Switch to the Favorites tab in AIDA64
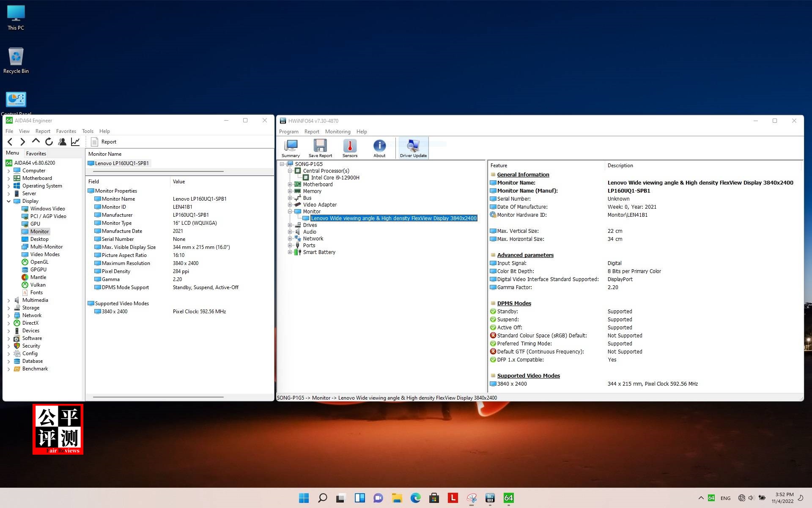 tap(36, 153)
